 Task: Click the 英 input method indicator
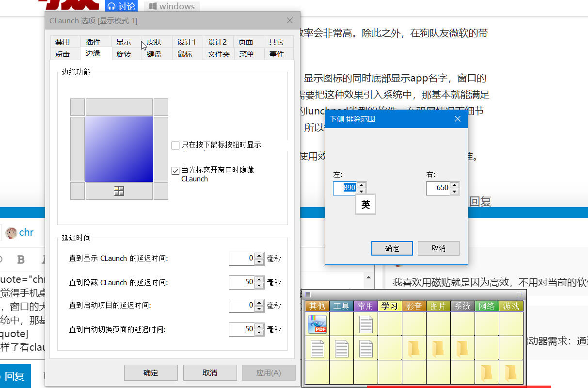[x=366, y=205]
